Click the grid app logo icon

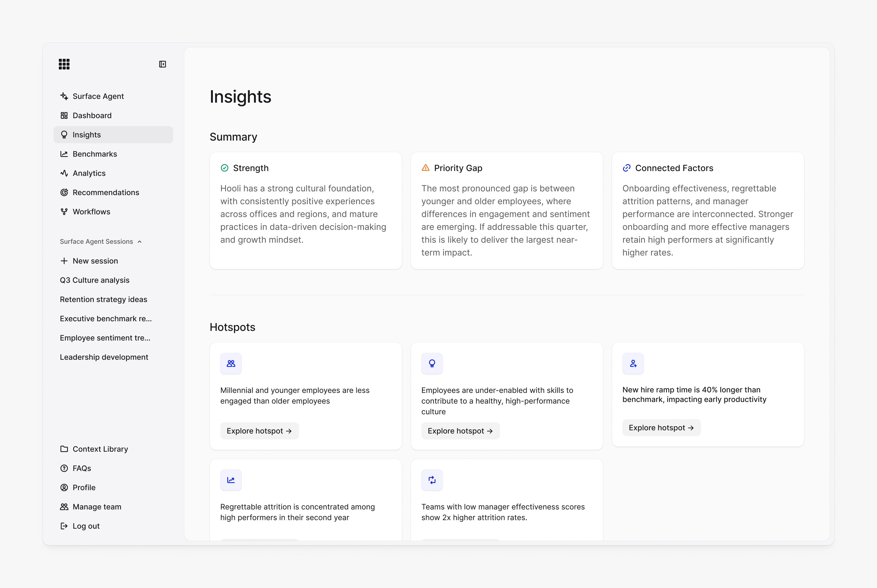coord(64,64)
